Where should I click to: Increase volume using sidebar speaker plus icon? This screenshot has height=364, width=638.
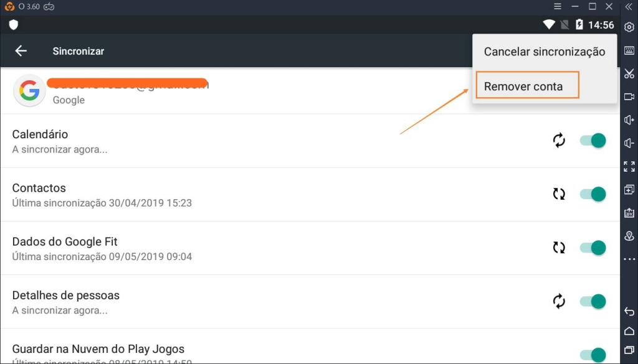pos(629,120)
